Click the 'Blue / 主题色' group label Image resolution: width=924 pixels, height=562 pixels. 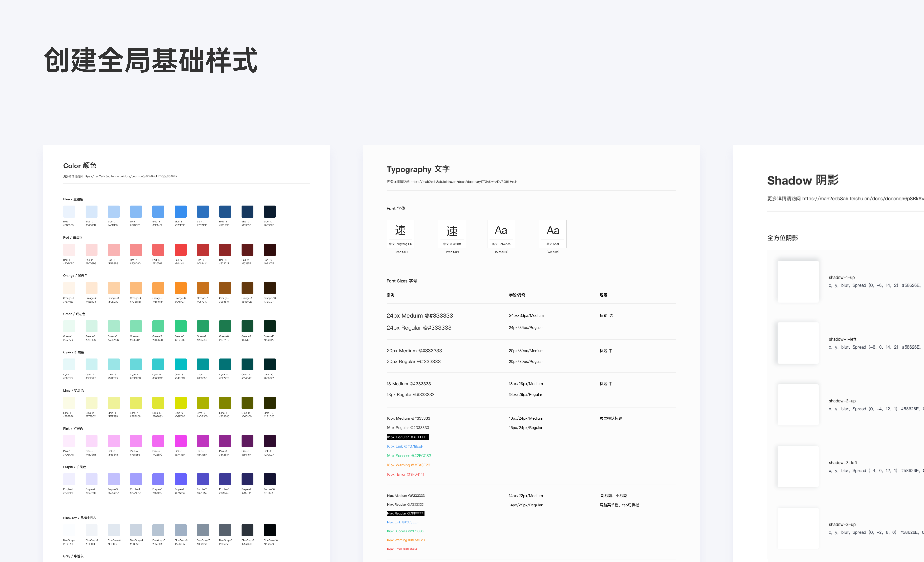pos(73,199)
